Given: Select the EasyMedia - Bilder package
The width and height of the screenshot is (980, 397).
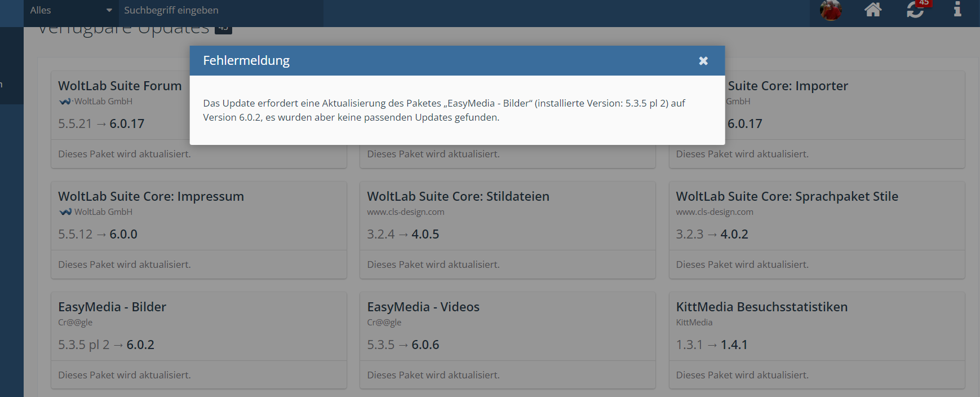Looking at the screenshot, I should coord(112,307).
